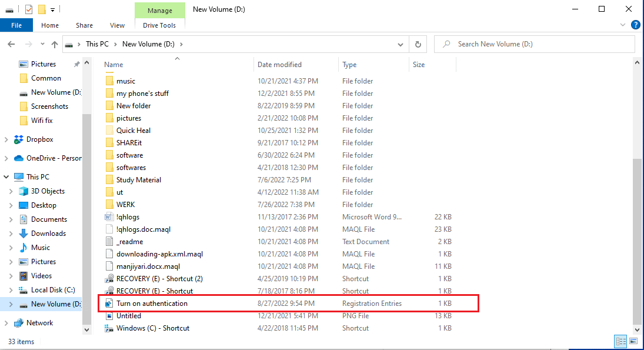
Task: Select the Turn on authentication registry file icon
Action: [x=109, y=304]
